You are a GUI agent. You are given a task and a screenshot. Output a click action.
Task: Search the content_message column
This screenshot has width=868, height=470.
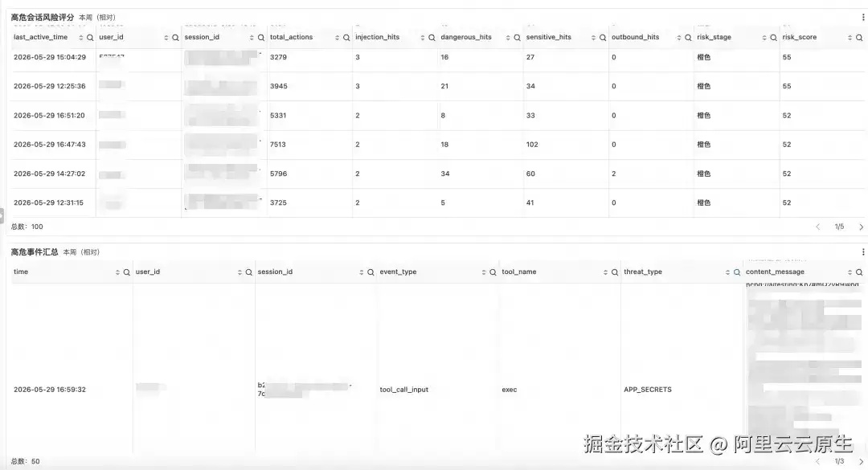(859, 272)
